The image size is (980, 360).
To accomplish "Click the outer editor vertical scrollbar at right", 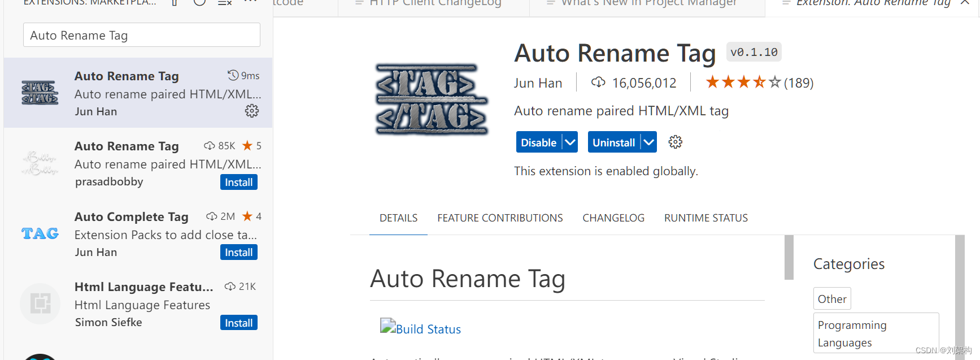I will tap(960, 297).
